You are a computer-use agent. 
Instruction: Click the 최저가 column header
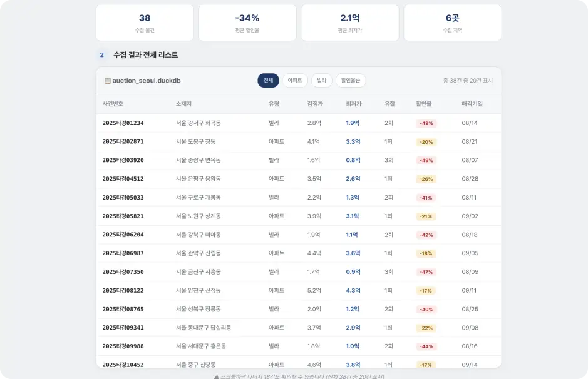pyautogui.click(x=354, y=104)
